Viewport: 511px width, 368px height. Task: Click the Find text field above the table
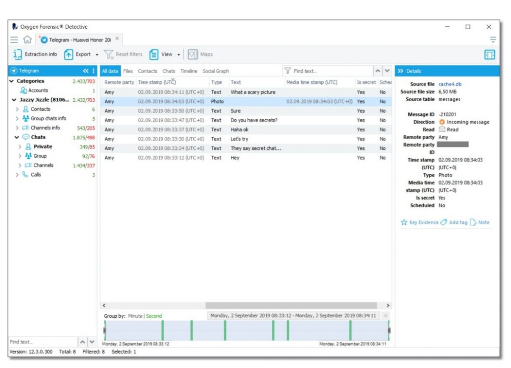pyautogui.click(x=328, y=71)
